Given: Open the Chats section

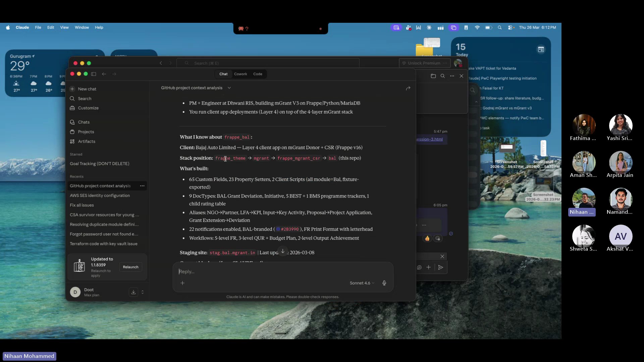Looking at the screenshot, I should point(84,122).
